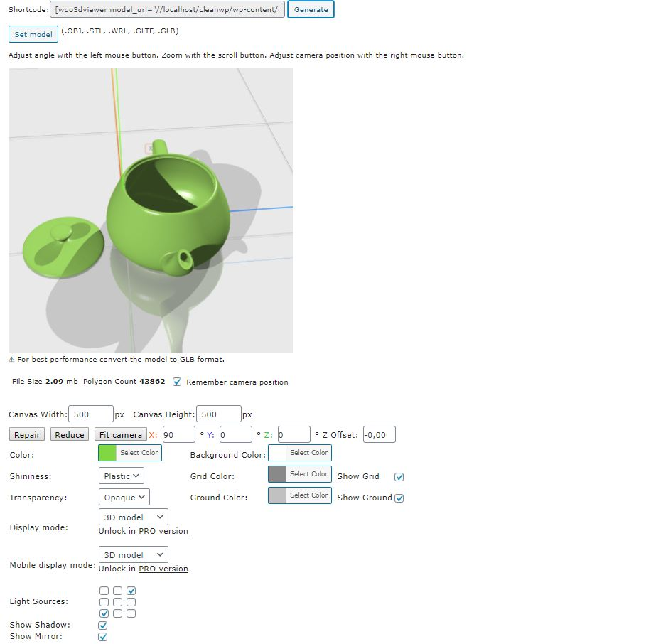Open PRO version link under Display mode
The height and width of the screenshot is (644, 651).
[x=163, y=531]
